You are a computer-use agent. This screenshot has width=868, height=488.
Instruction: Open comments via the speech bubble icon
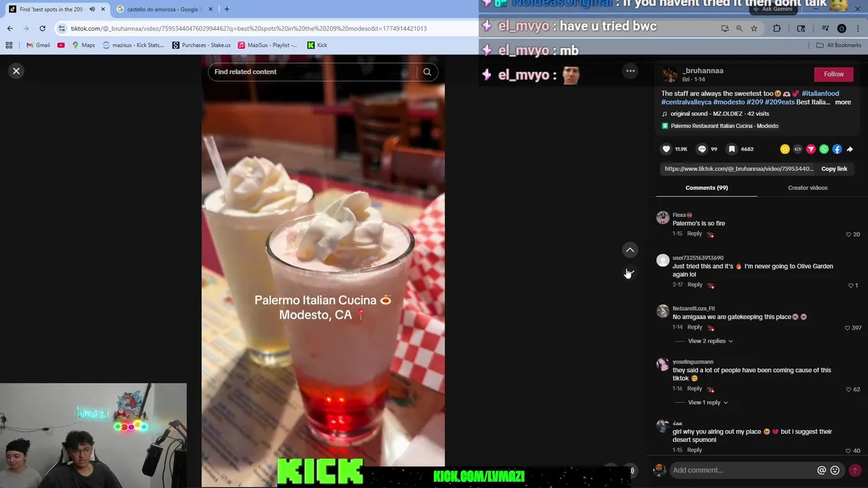pos(702,149)
